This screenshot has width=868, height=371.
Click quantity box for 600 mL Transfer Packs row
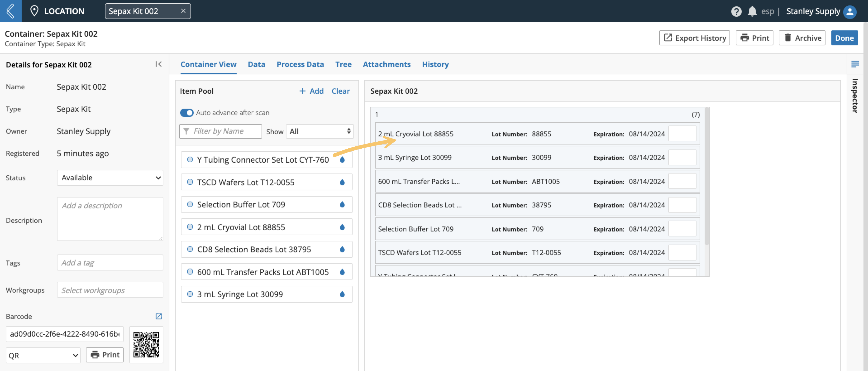tap(682, 181)
